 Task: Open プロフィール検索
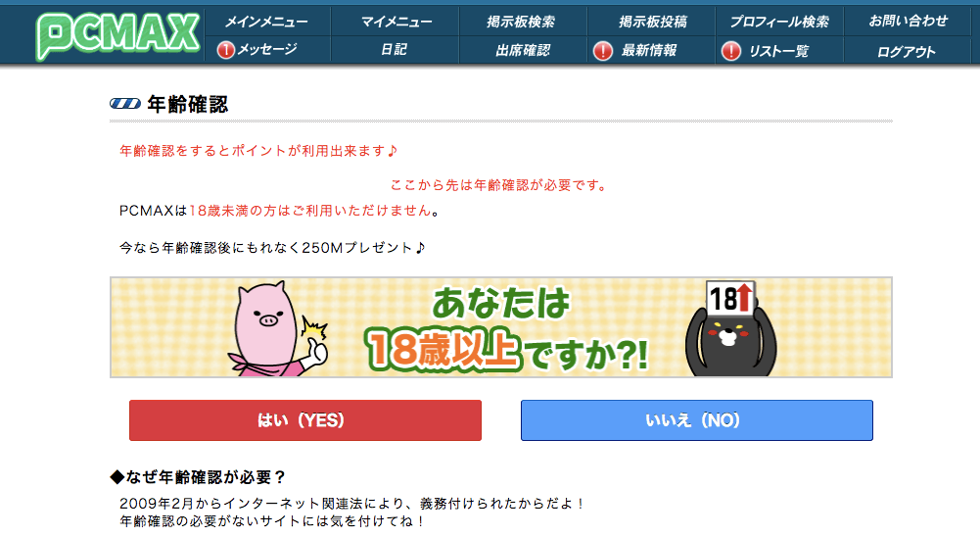(x=779, y=22)
